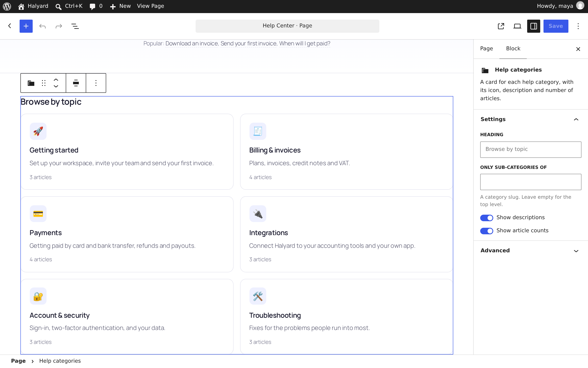Follow the Send your first invoice link
This screenshot has height=368, width=588.
248,44
